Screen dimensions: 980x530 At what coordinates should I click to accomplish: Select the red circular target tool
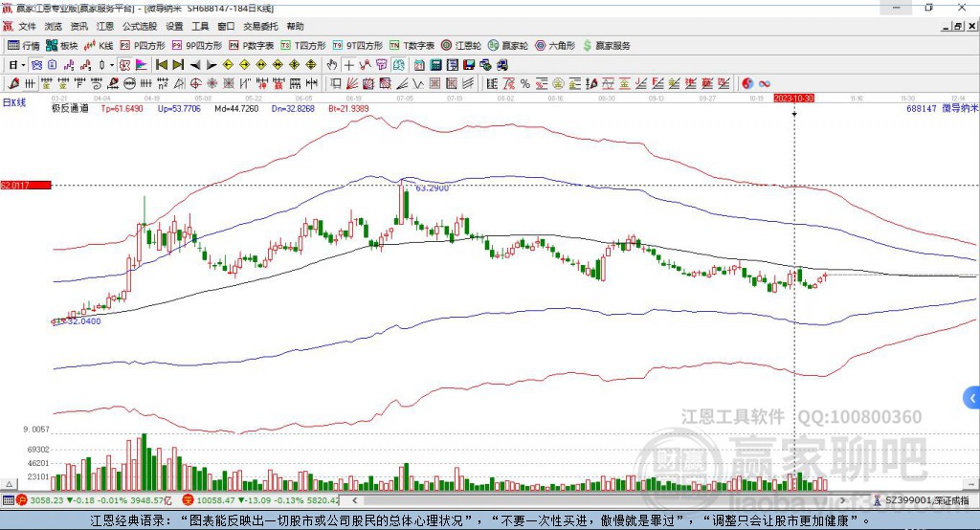(195, 83)
